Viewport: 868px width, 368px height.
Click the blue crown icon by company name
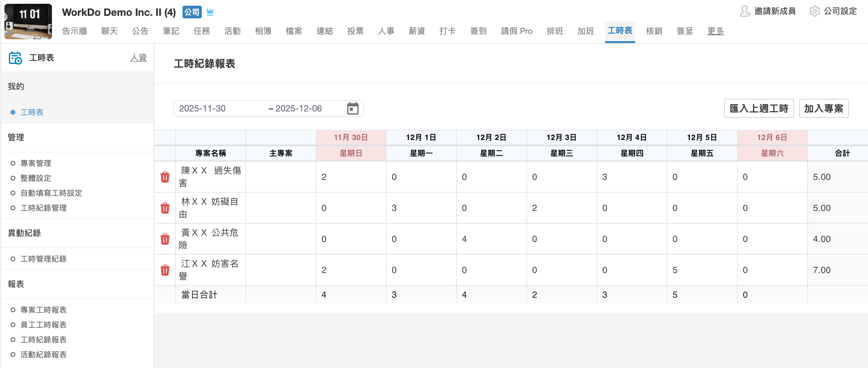(x=210, y=12)
